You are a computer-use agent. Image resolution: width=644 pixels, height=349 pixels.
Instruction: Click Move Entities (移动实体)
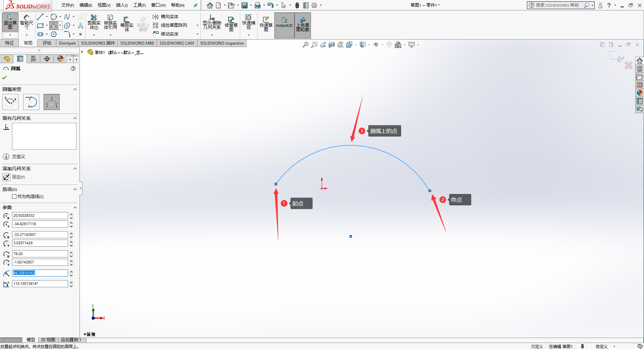pyautogui.click(x=166, y=34)
